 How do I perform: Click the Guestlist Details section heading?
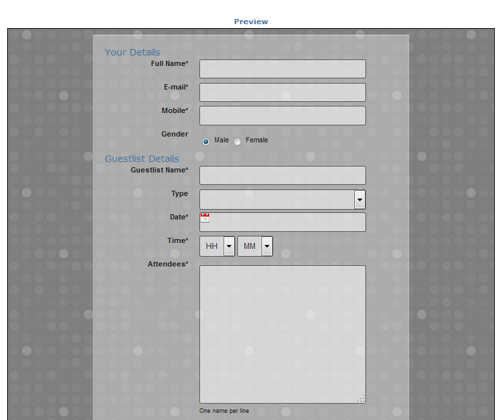click(142, 159)
